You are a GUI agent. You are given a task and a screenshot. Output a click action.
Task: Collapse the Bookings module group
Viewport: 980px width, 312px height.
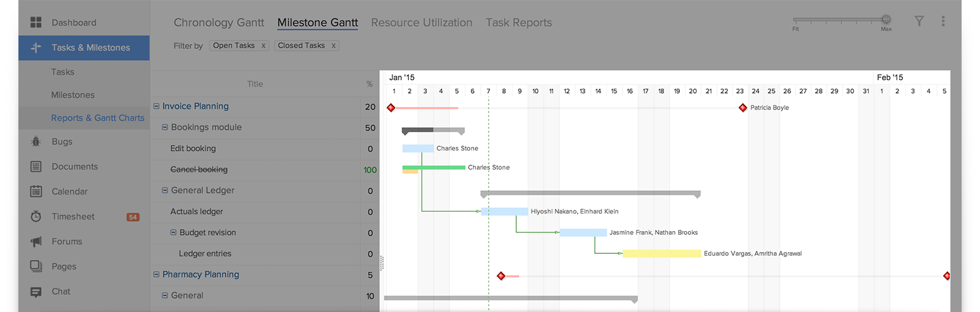click(165, 127)
